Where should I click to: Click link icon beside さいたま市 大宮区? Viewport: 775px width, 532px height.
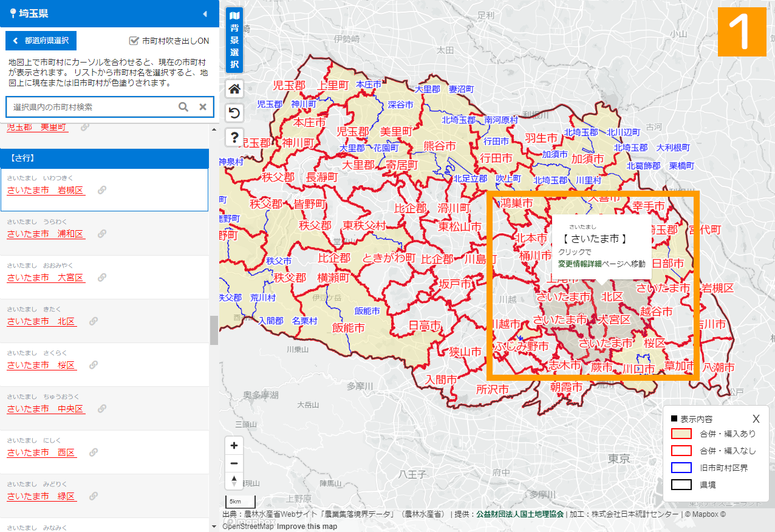click(x=102, y=278)
